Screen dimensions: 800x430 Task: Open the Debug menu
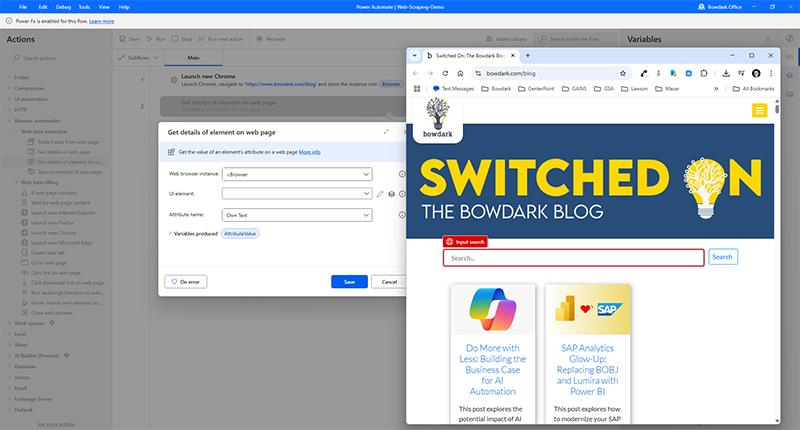63,7
